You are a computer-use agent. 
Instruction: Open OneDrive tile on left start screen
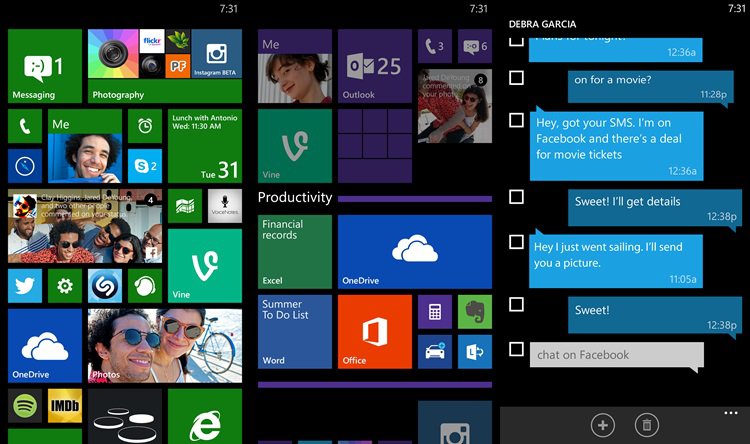[x=45, y=346]
